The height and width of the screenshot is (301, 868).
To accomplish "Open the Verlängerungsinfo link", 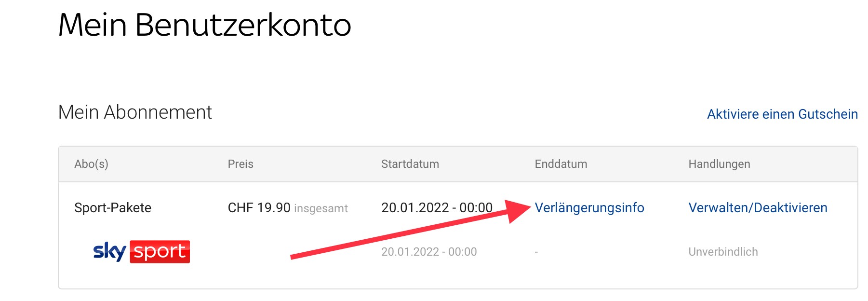I will 589,208.
